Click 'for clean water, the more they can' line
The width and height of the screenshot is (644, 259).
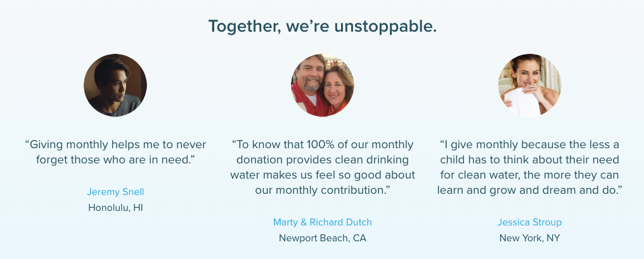click(529, 175)
